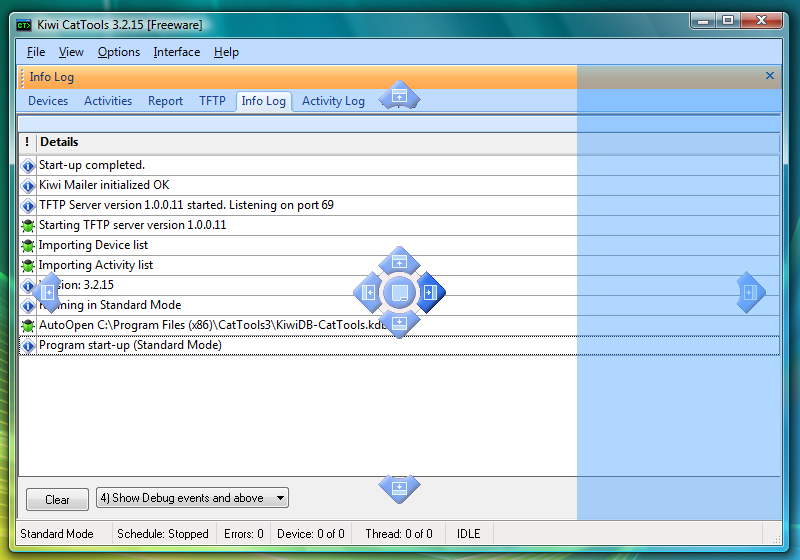Select the center dock-up arrow guide
The image size is (800, 560).
[399, 262]
